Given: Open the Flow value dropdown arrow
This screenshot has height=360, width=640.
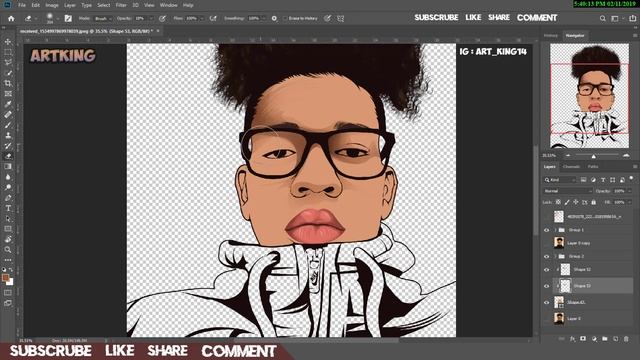Looking at the screenshot, I should point(202,18).
